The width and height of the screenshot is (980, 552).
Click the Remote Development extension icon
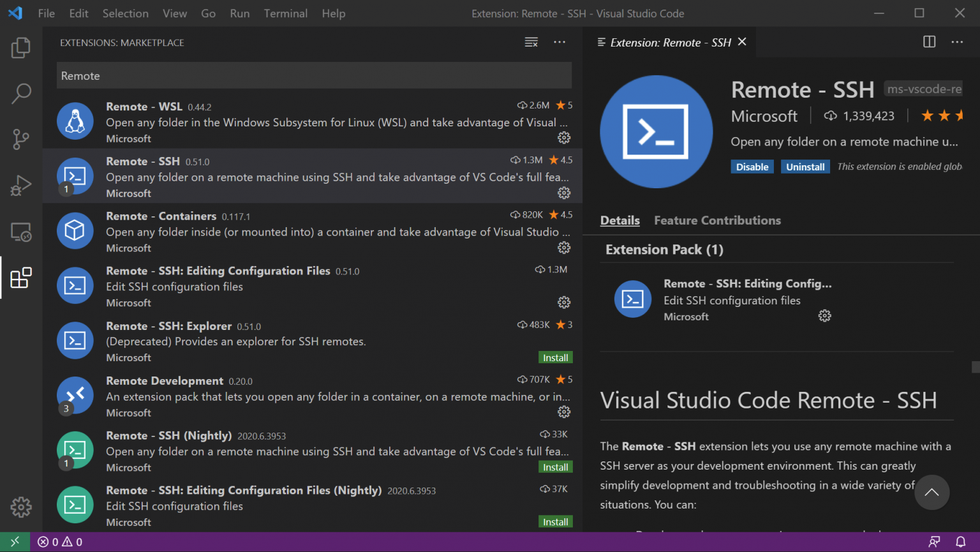tap(75, 396)
